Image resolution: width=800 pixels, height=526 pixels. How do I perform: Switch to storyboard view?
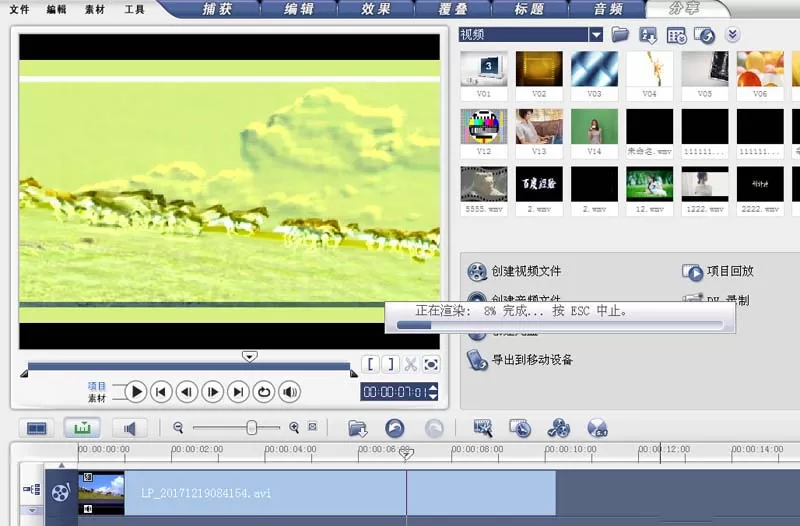(x=37, y=428)
